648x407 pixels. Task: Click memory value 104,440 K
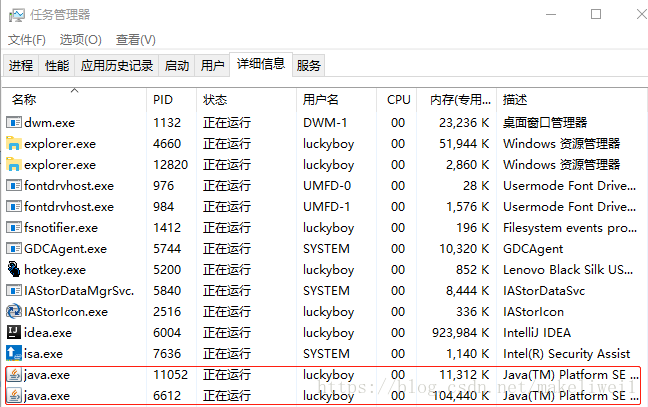point(460,396)
